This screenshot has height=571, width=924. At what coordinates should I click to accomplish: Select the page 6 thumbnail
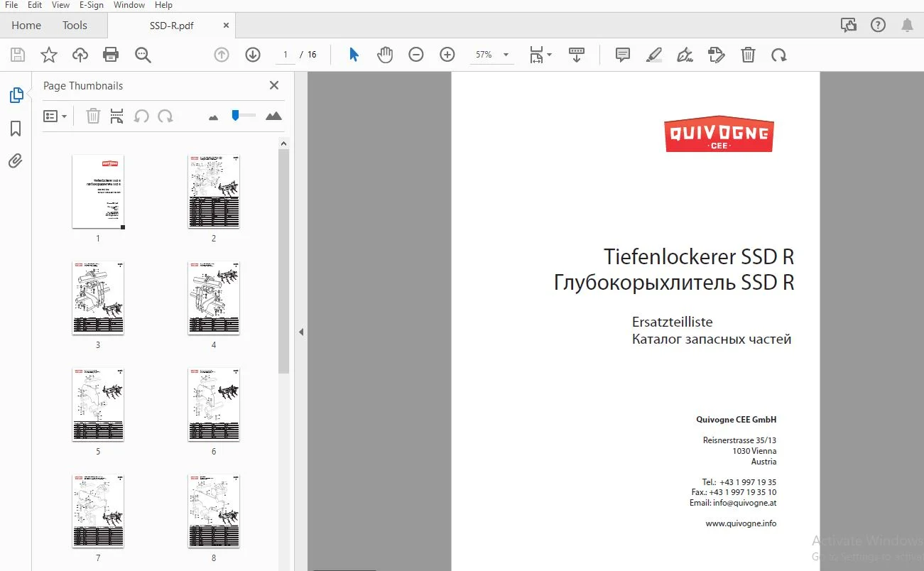[x=214, y=405]
